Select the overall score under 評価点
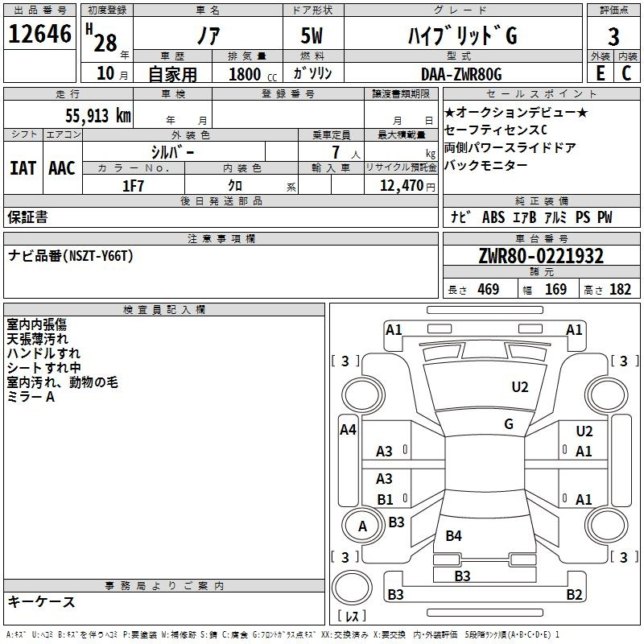644x644 pixels. (x=613, y=36)
